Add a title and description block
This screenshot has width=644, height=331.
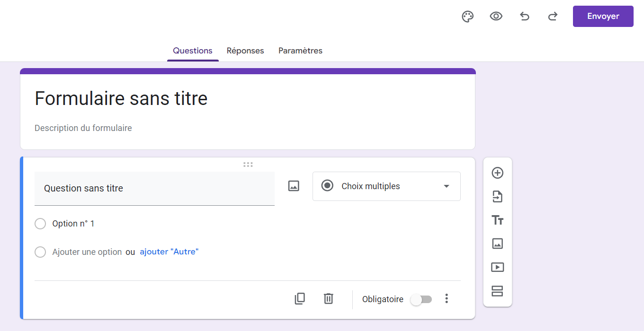[497, 220]
